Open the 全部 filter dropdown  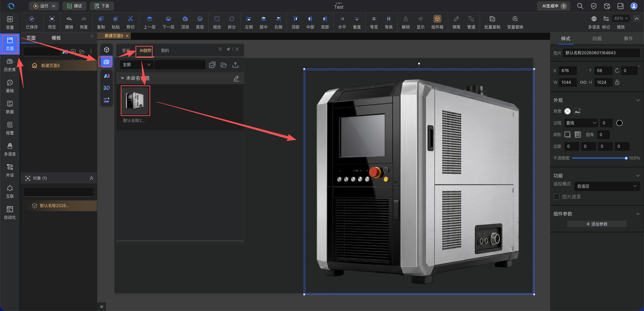(x=136, y=65)
